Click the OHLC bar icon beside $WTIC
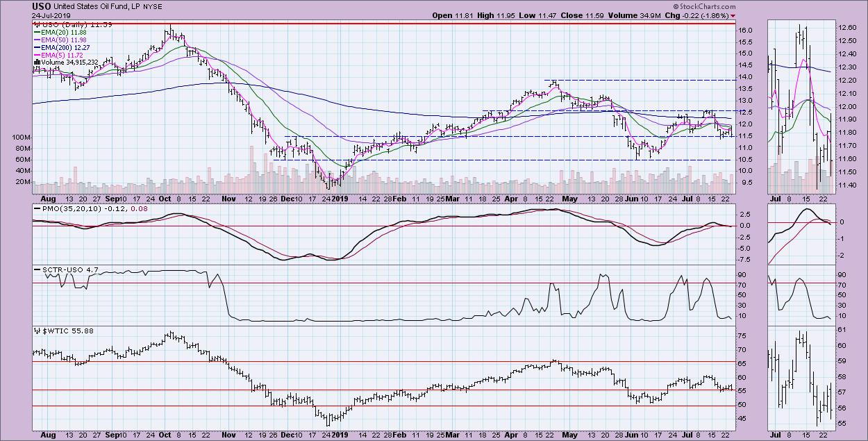This screenshot has width=868, height=441. [x=36, y=331]
